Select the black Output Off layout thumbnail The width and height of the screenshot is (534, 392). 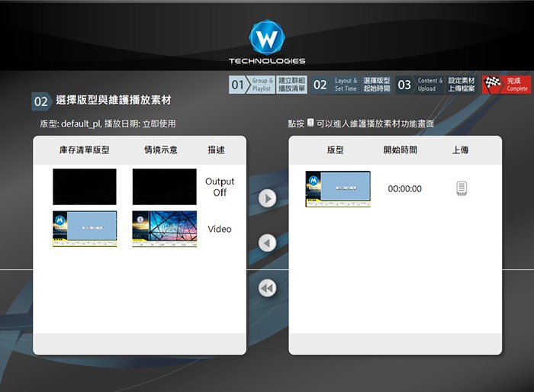[84, 187]
